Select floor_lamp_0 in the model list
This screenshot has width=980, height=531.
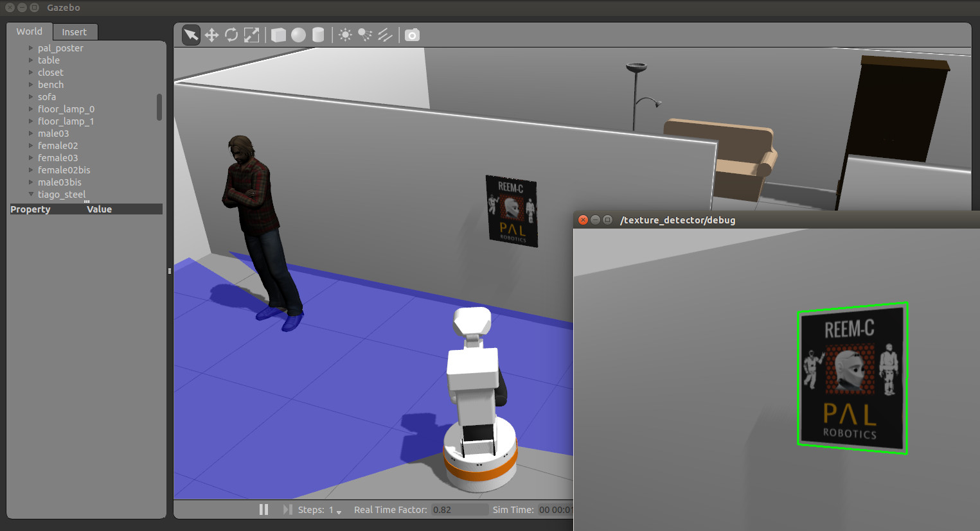click(x=66, y=109)
